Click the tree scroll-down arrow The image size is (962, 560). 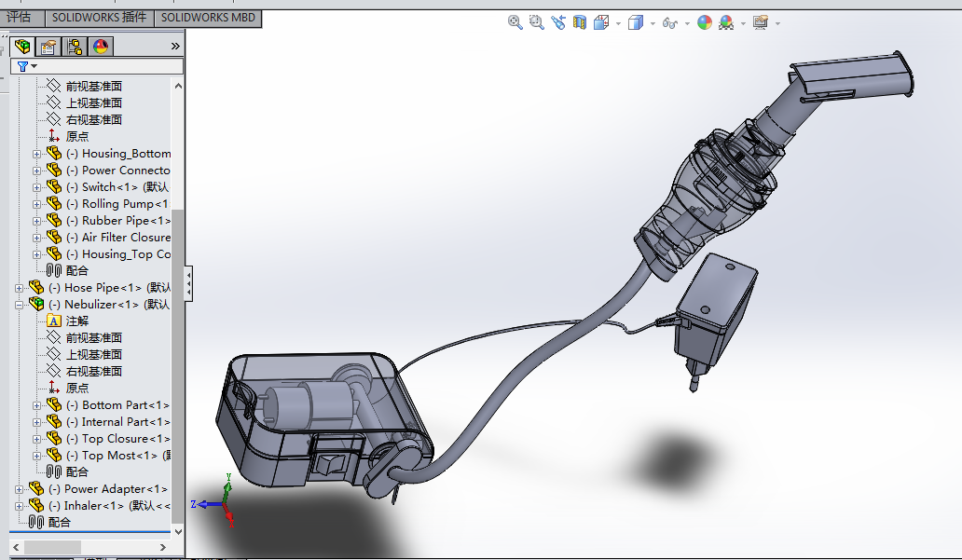(x=179, y=532)
